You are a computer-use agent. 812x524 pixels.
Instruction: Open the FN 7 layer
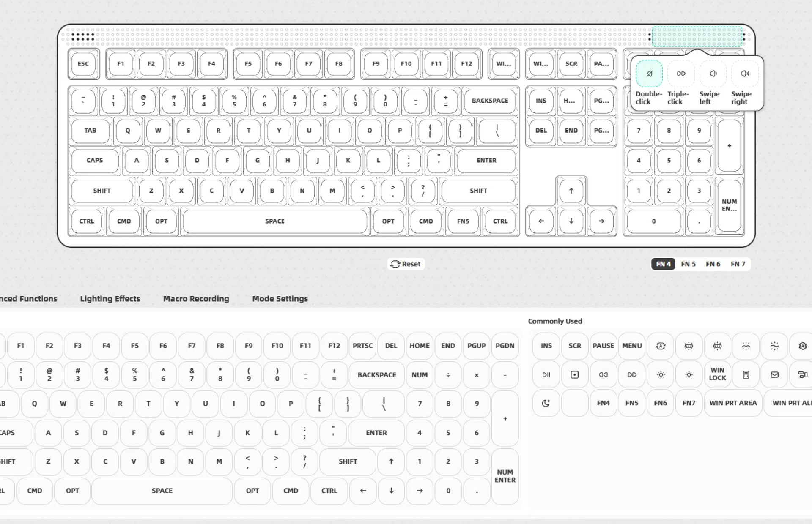pyautogui.click(x=738, y=264)
